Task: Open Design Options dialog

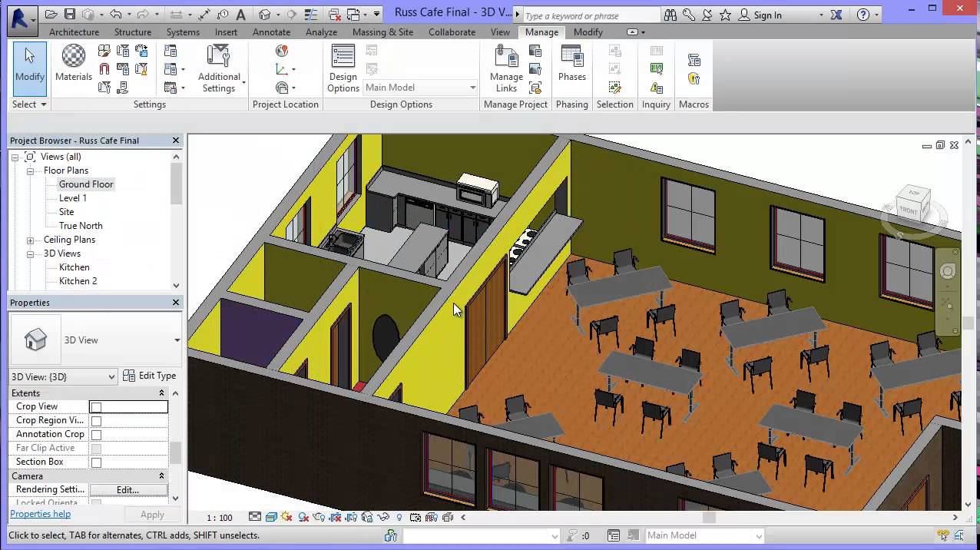Action: click(x=343, y=68)
